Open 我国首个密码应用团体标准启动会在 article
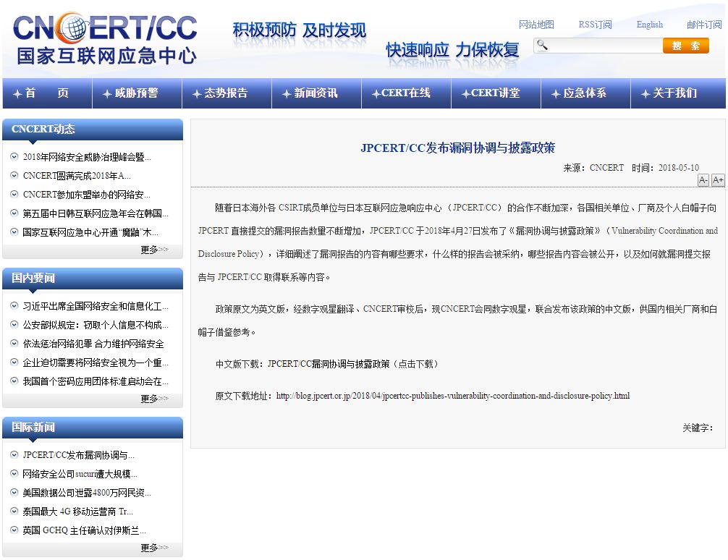728x560 pixels. [96, 381]
